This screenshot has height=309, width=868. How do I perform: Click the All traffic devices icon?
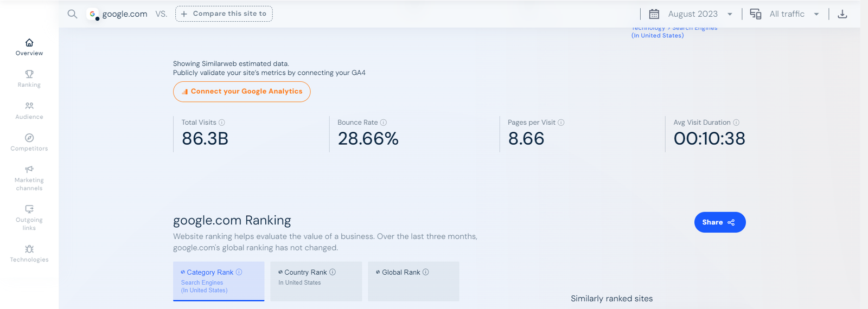756,14
